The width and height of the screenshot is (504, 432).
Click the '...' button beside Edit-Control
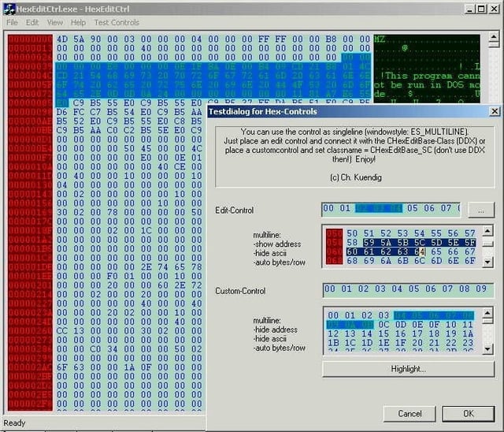pos(481,210)
